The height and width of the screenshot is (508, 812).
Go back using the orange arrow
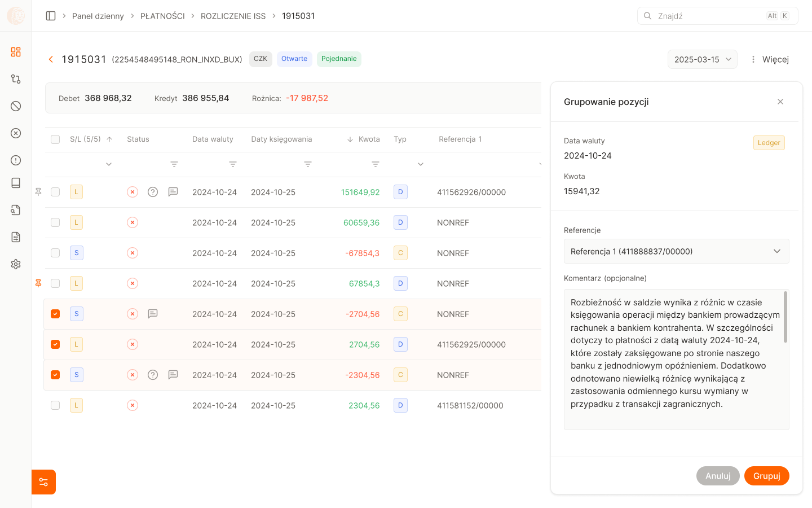click(x=51, y=59)
